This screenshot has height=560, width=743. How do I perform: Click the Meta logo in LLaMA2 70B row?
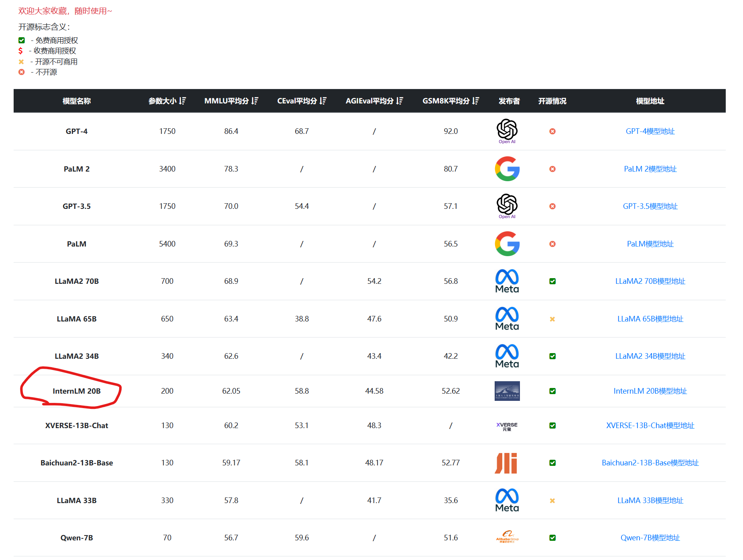(x=507, y=281)
